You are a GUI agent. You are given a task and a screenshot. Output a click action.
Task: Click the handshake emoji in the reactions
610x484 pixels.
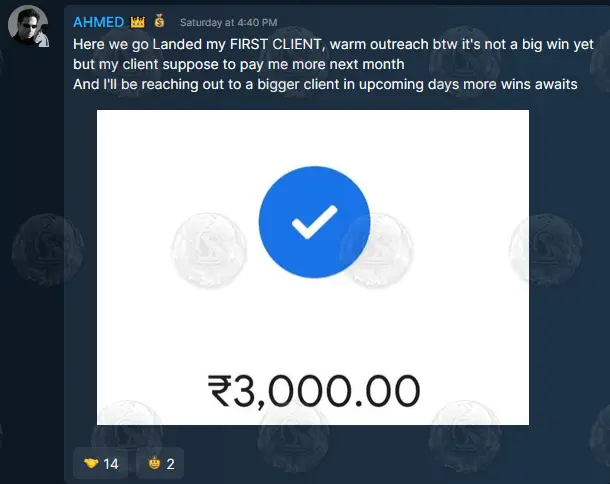(x=91, y=463)
